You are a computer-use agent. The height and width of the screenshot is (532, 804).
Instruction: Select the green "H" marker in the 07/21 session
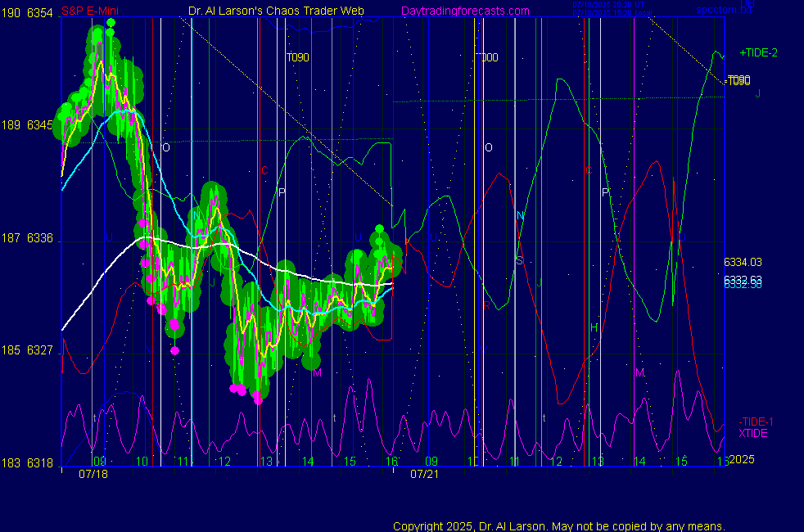(594, 327)
